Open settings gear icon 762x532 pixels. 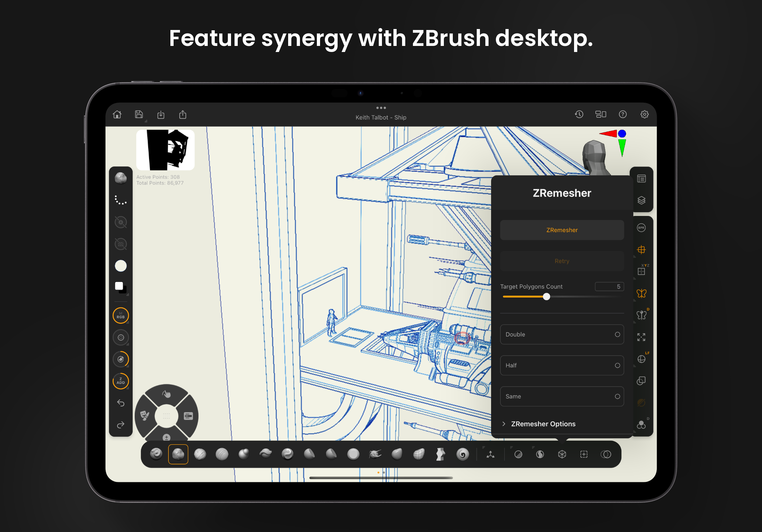[645, 115]
